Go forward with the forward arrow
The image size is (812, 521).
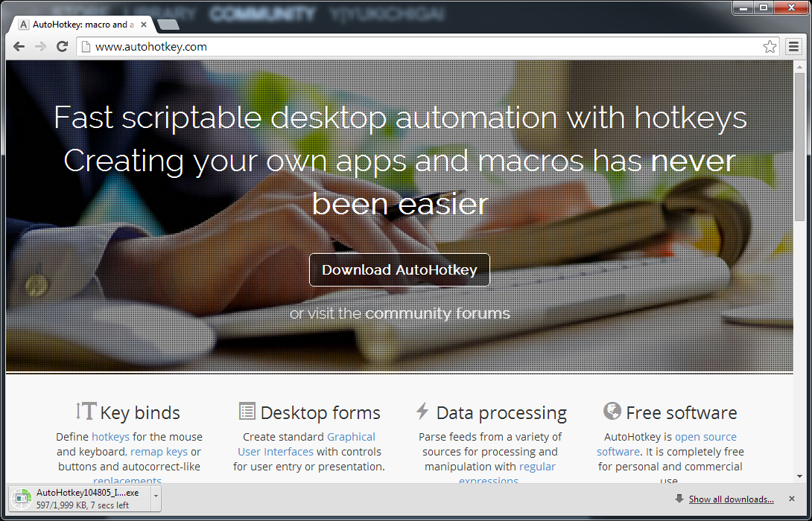point(40,47)
